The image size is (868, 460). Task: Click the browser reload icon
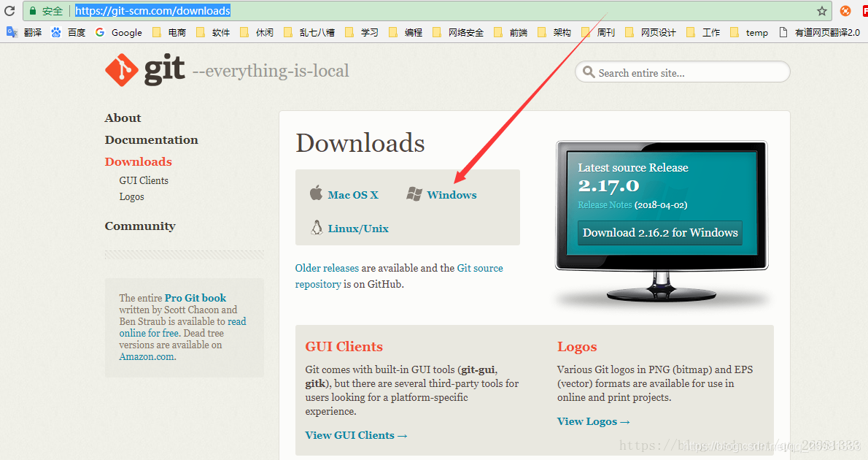(9, 10)
